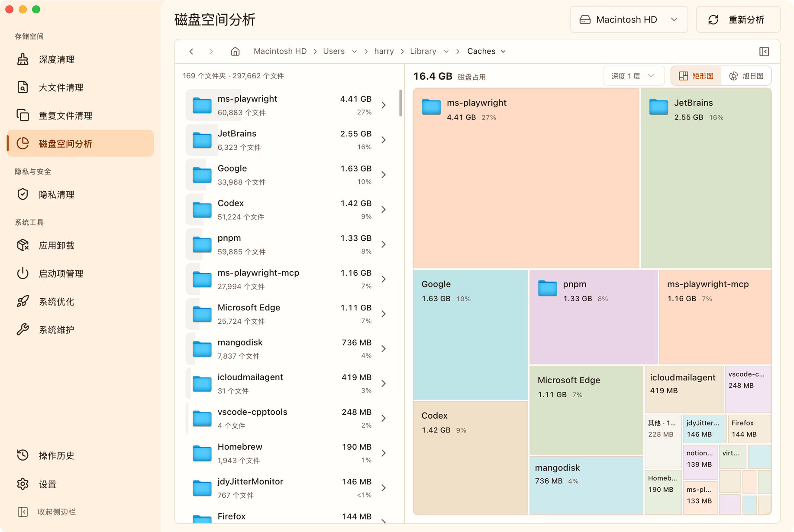Expand the Caches breadcrumb dropdown
The width and height of the screenshot is (794, 532).
pyautogui.click(x=503, y=52)
